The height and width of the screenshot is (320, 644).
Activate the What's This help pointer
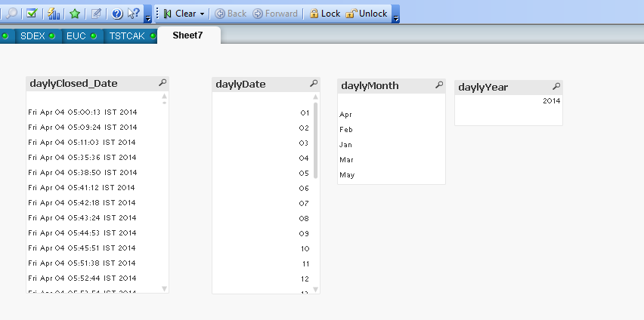point(134,14)
